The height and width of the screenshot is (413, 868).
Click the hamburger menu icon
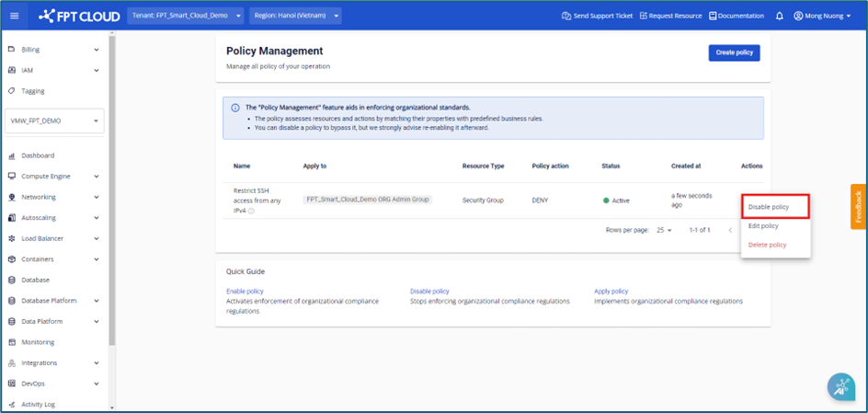[14, 16]
